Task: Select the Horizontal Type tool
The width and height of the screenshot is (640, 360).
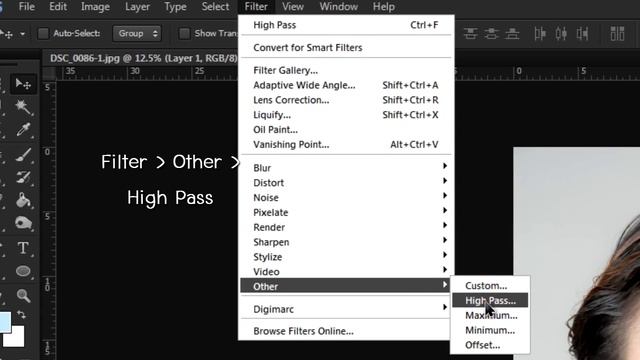Action: 23,248
